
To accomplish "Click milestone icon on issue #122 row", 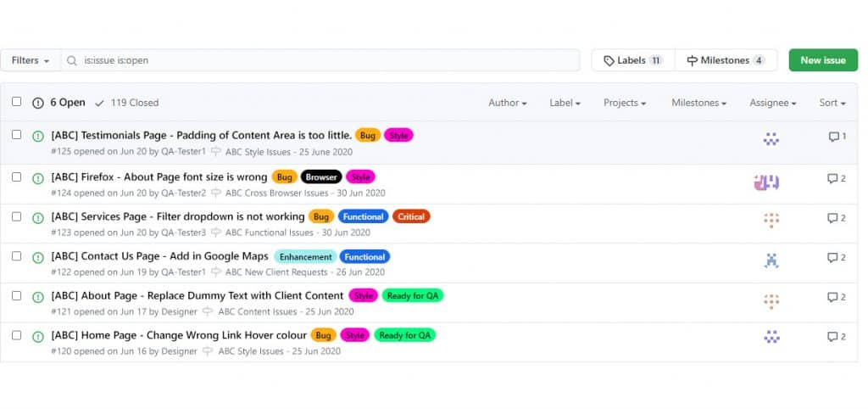I will 216,272.
